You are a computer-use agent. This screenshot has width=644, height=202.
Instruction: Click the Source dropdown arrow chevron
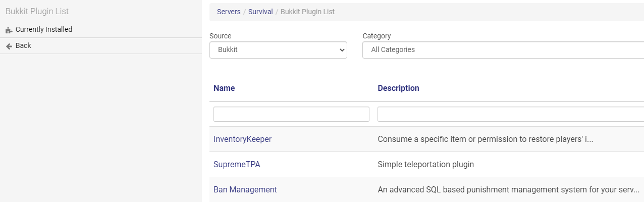(342, 50)
